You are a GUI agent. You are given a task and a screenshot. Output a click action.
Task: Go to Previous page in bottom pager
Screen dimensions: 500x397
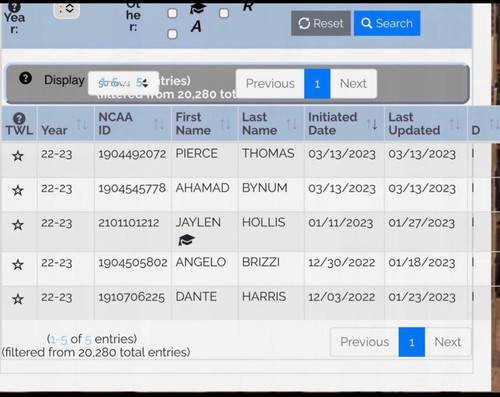click(x=364, y=342)
